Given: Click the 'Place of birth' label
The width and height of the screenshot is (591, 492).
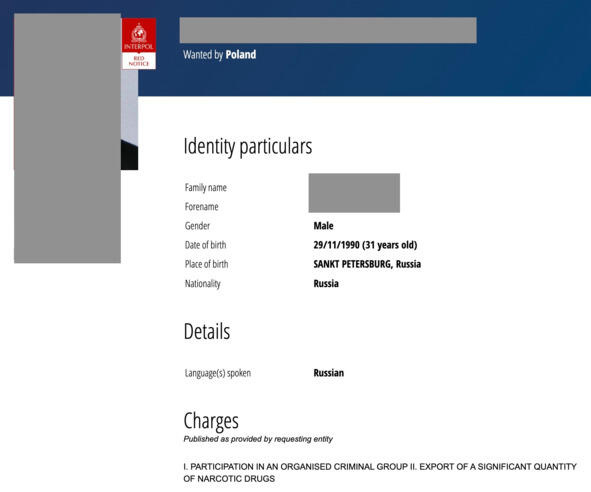Looking at the screenshot, I should (207, 264).
